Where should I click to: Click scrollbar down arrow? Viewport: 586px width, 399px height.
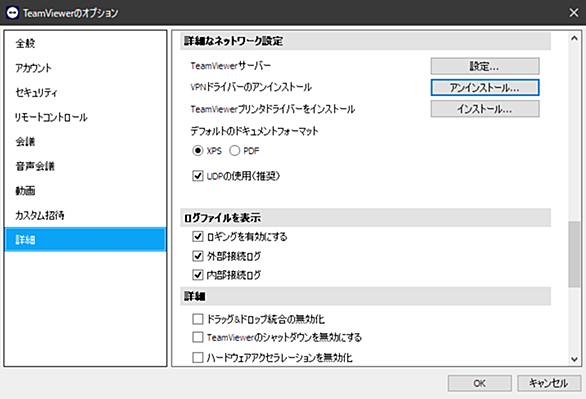tap(574, 359)
